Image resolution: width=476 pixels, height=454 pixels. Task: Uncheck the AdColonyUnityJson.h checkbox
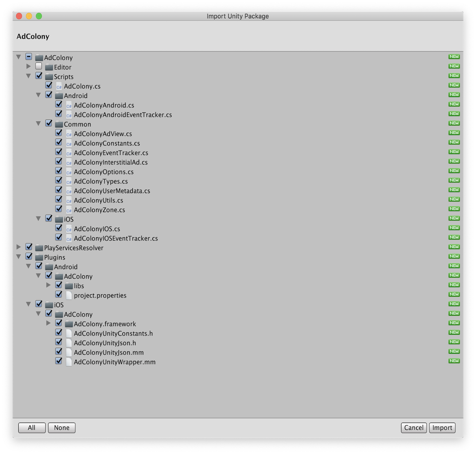(59, 341)
